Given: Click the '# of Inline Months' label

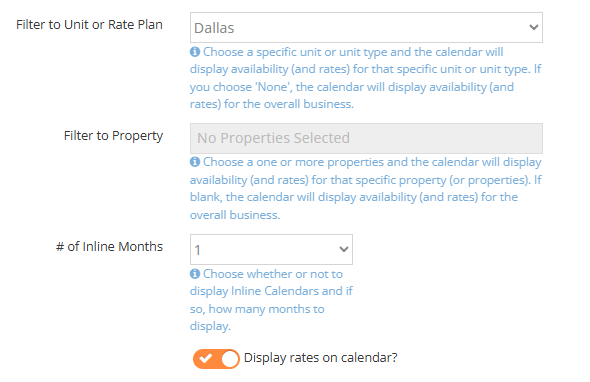Looking at the screenshot, I should [x=109, y=247].
